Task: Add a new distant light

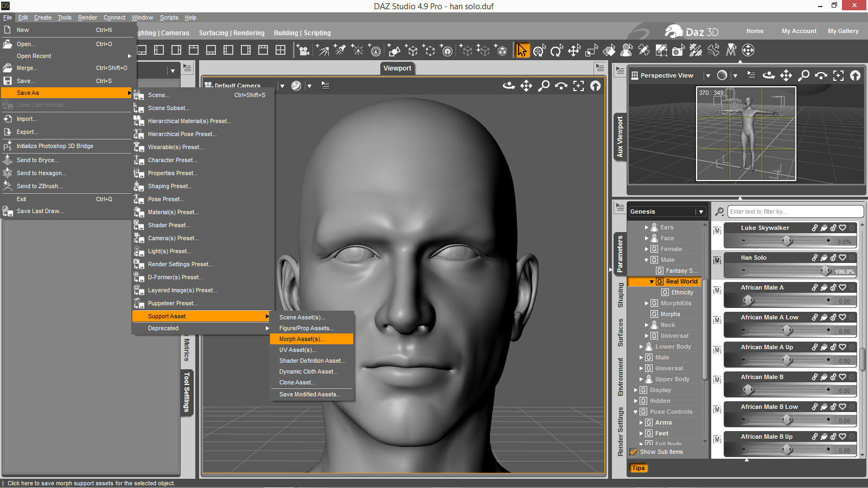Action: [323, 50]
